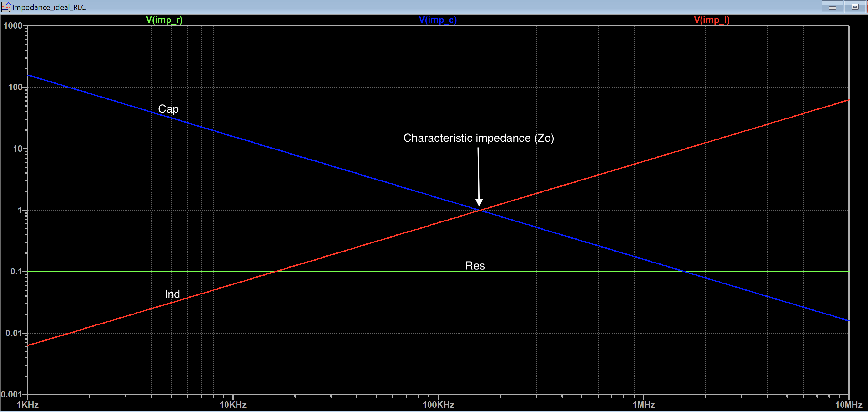This screenshot has width=868, height=412.
Task: Click the red V(imp_l) trace label
Action: [x=712, y=20]
